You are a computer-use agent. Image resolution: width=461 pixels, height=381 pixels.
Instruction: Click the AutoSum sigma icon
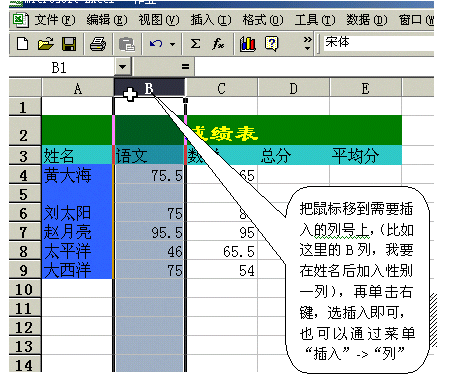point(195,44)
